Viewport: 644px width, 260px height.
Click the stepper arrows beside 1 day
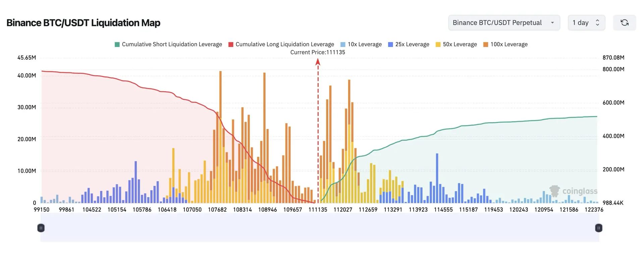pos(597,22)
